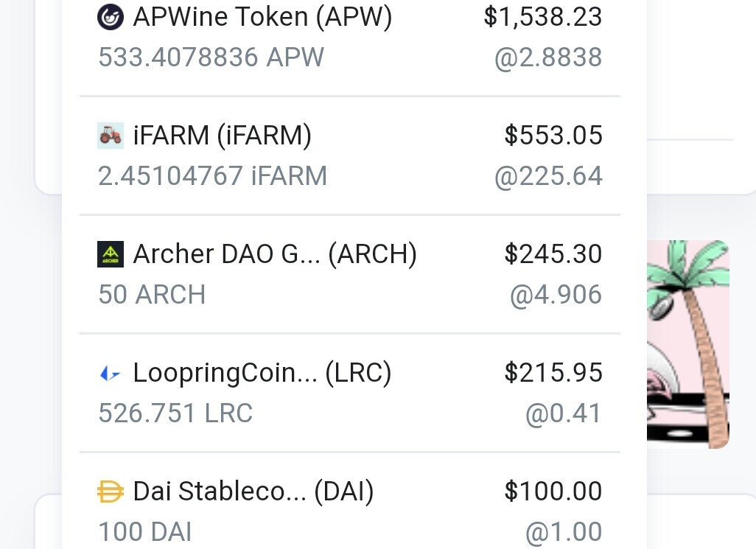This screenshot has height=549, width=756.
Task: Click the Loopring blue arrow icon
Action: click(x=111, y=373)
